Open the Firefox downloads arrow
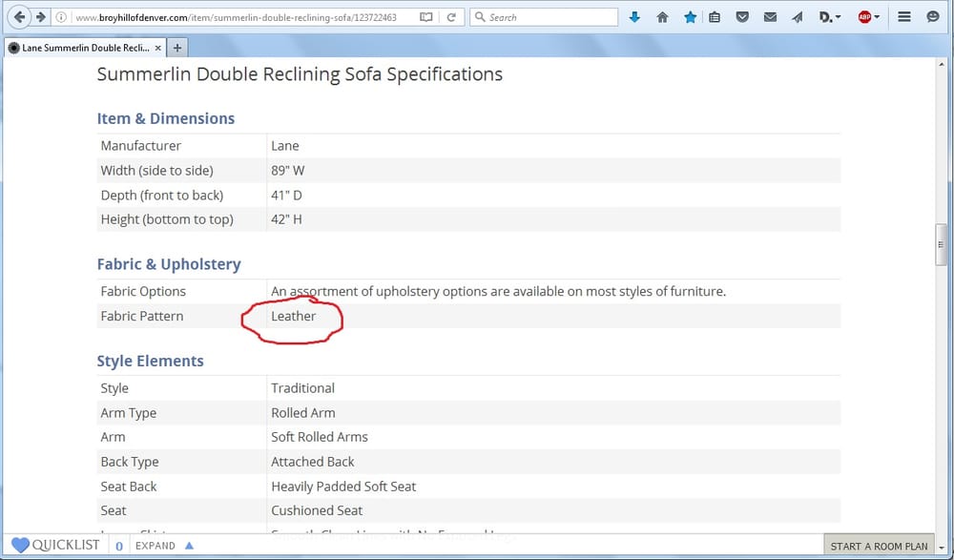 tap(635, 17)
